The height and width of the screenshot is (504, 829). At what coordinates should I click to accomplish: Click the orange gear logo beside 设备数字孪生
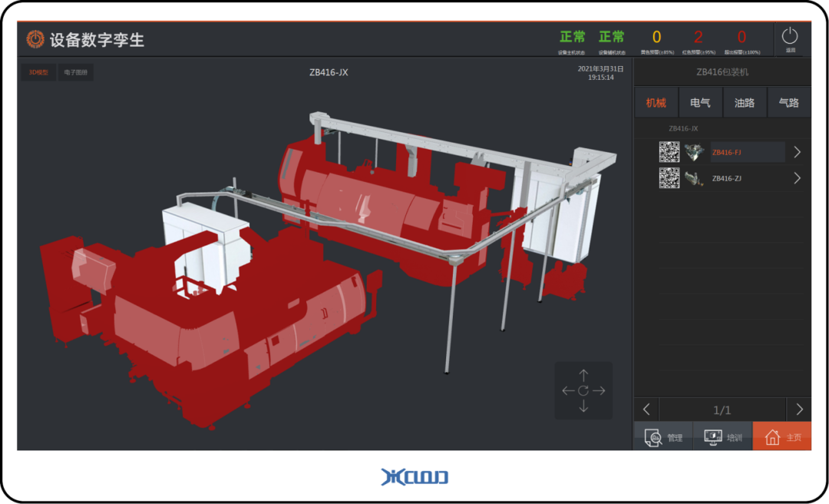pos(35,39)
